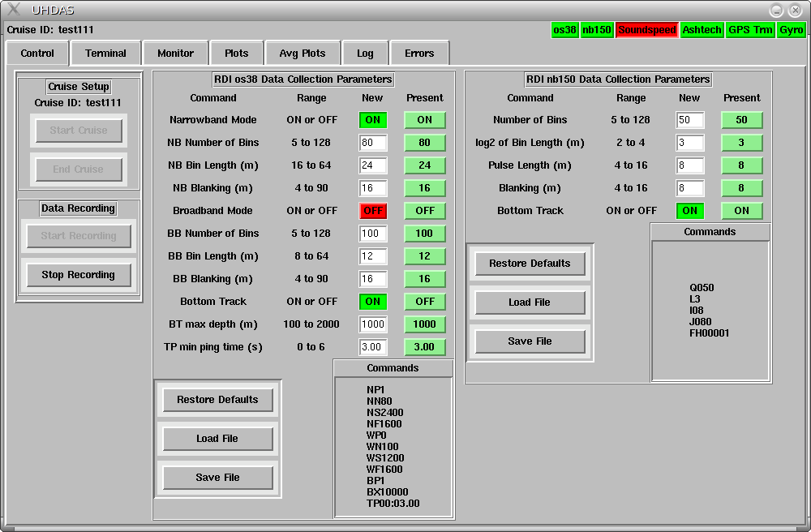
Task: Click the WN100 command text
Action: click(382, 447)
